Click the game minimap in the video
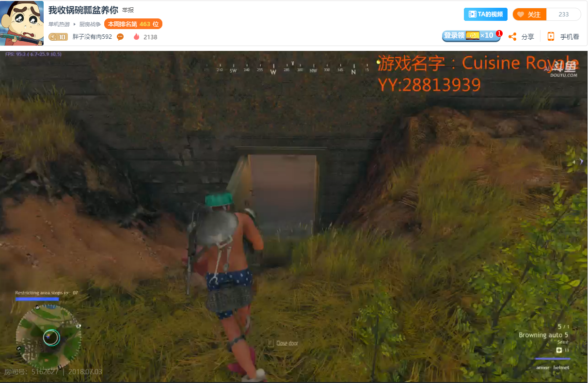The width and height of the screenshot is (588, 383). click(48, 336)
